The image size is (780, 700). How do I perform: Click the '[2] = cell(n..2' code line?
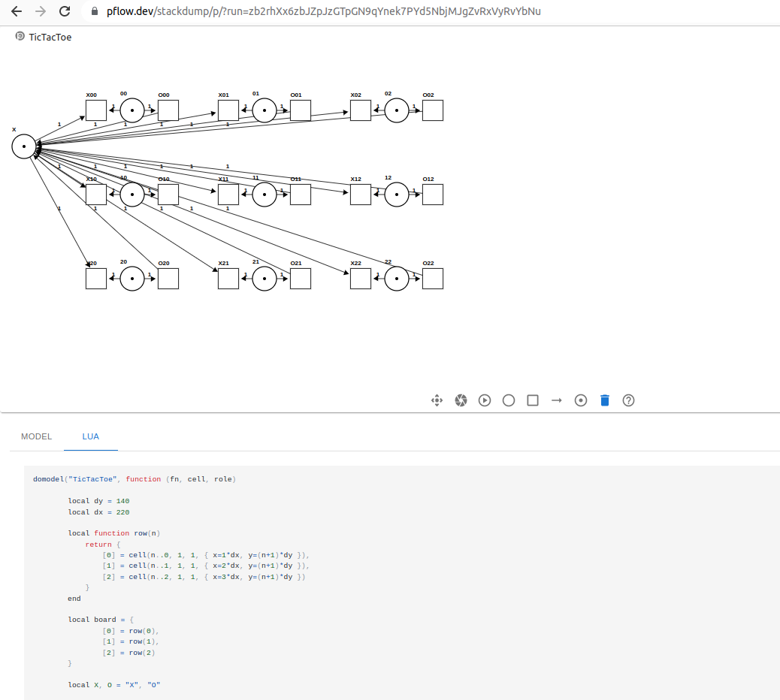point(204,577)
